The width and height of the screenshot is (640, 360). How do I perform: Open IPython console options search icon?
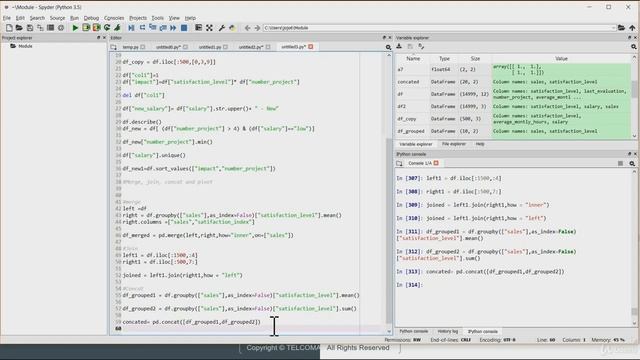pyautogui.click(x=632, y=163)
